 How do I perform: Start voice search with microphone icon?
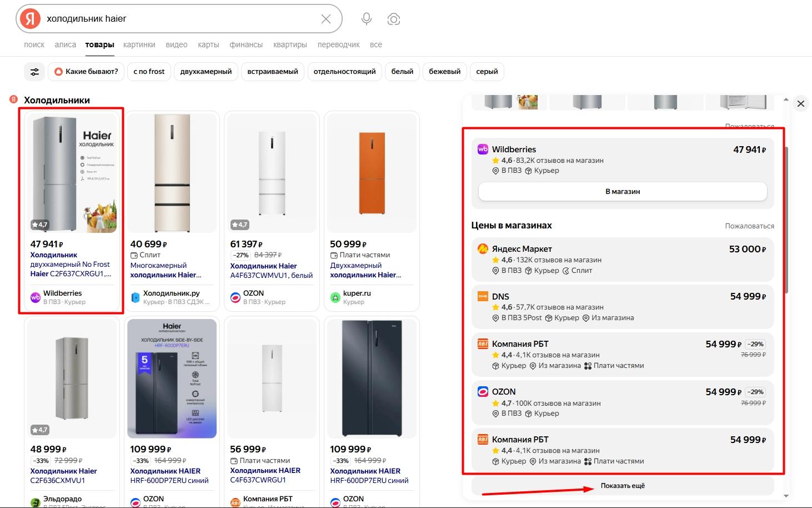[x=367, y=19]
